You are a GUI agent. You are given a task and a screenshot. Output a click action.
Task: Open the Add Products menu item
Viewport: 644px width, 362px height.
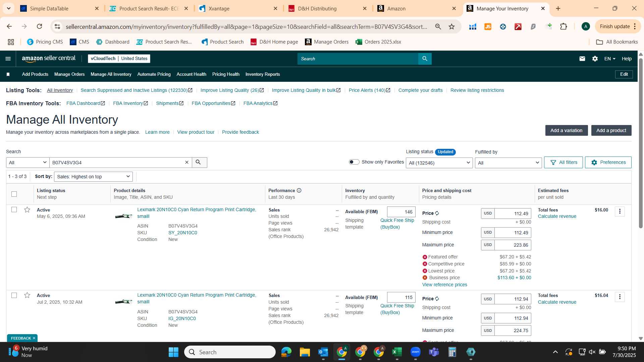click(35, 74)
